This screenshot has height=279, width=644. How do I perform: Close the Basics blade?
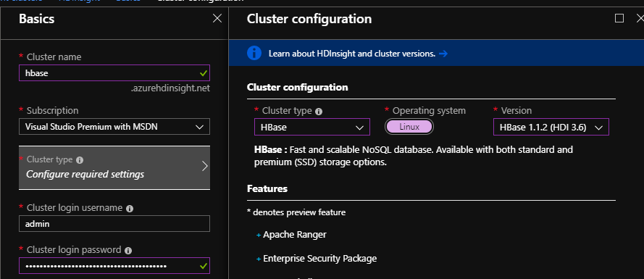click(217, 19)
